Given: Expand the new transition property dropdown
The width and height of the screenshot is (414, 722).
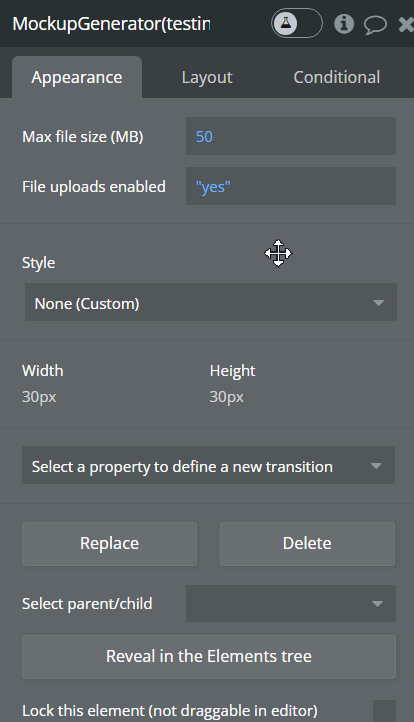Looking at the screenshot, I should [x=208, y=466].
